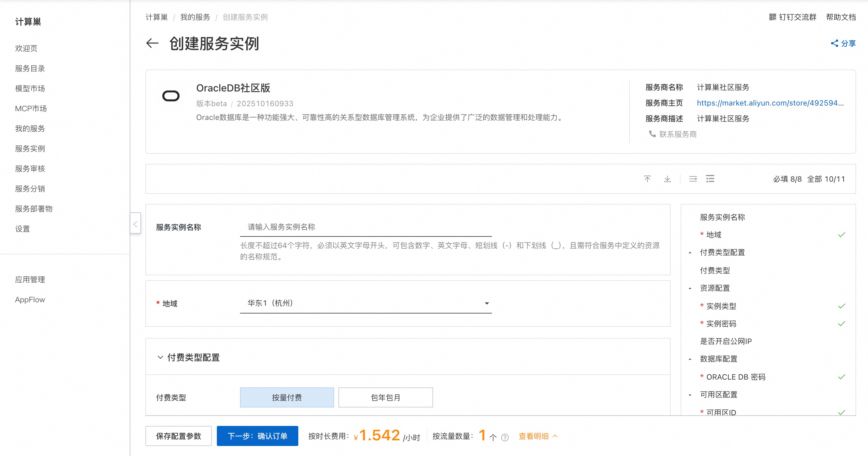Click the back arrow beside 创建服务实例
The height and width of the screenshot is (456, 868).
tap(152, 43)
